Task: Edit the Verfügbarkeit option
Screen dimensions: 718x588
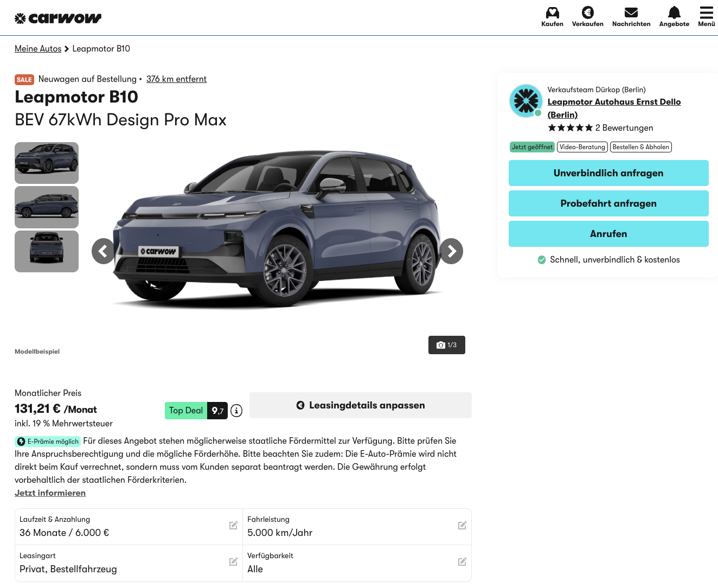Action: coord(462,562)
